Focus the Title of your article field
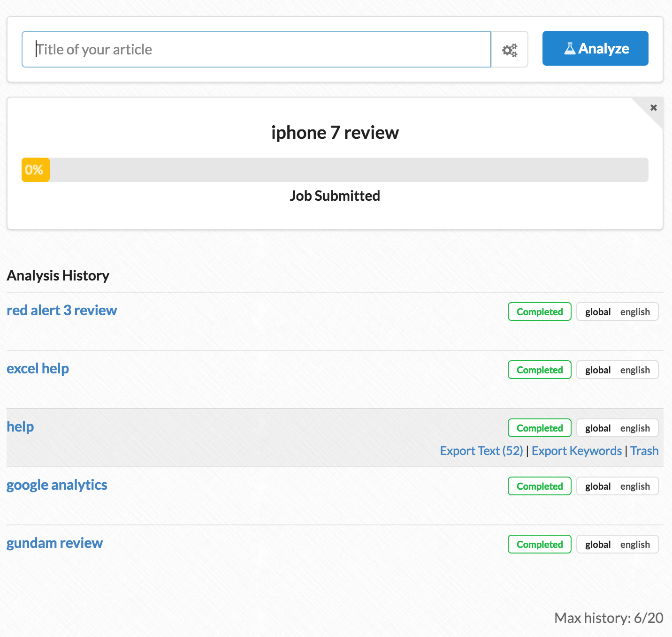The image size is (672, 637). pos(256,49)
